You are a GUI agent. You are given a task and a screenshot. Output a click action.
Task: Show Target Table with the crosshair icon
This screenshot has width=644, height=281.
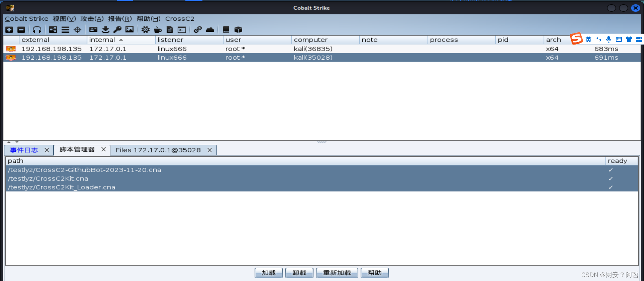pos(77,30)
